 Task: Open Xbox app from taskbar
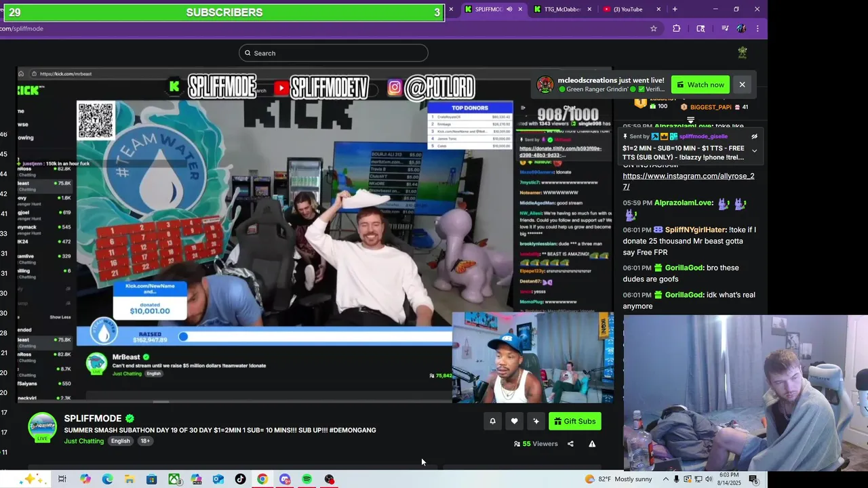(174, 479)
